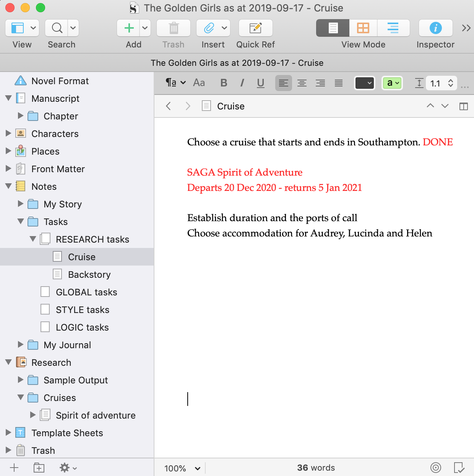This screenshot has width=474, height=476.
Task: Go forward in editor history
Action: [x=188, y=106]
